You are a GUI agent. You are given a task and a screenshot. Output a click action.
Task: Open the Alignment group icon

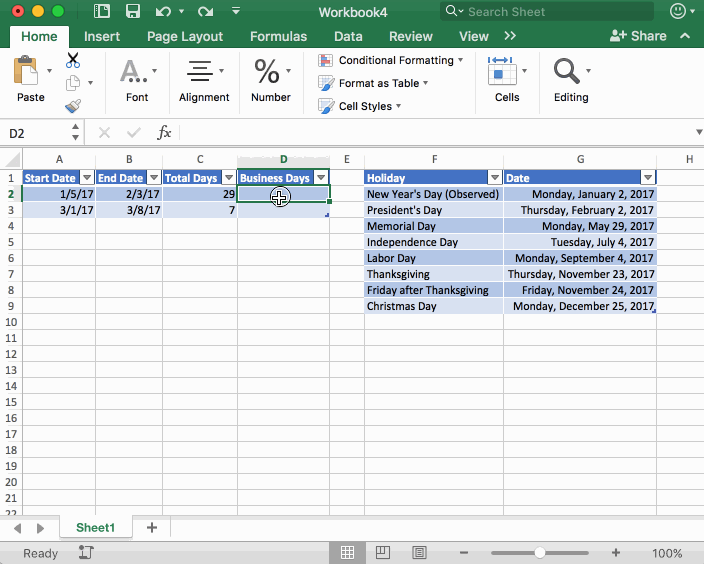199,71
